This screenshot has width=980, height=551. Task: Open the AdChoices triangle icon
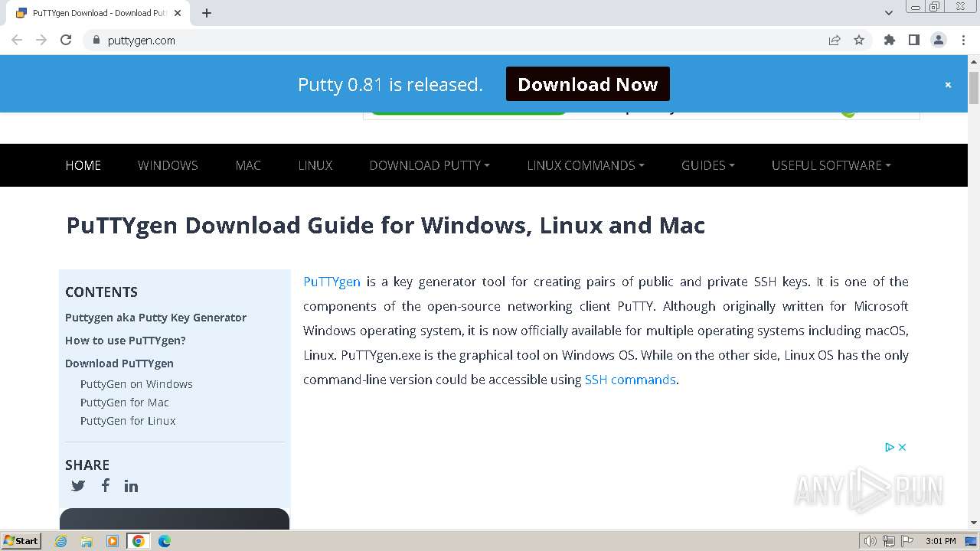pos(890,447)
